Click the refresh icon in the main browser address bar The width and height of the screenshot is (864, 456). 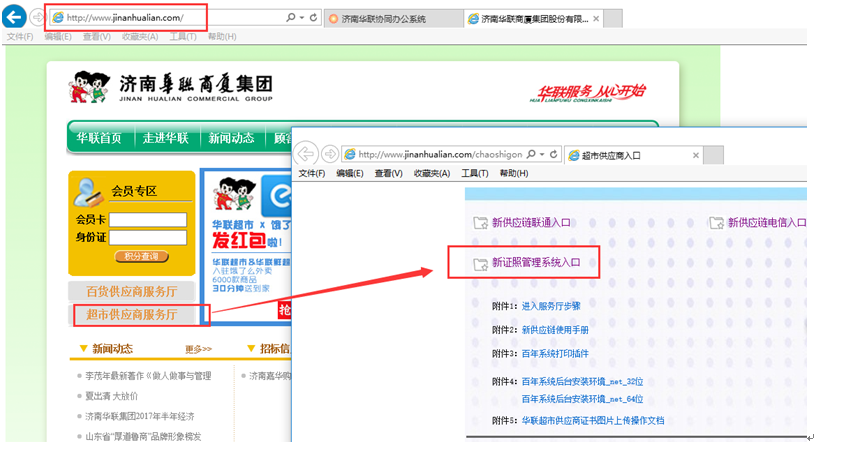(314, 18)
